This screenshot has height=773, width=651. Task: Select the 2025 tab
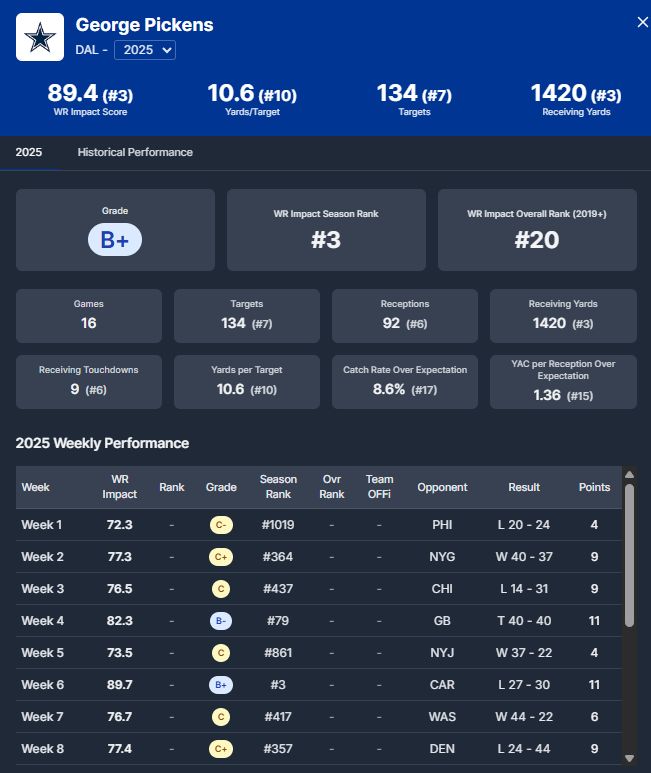pos(29,152)
